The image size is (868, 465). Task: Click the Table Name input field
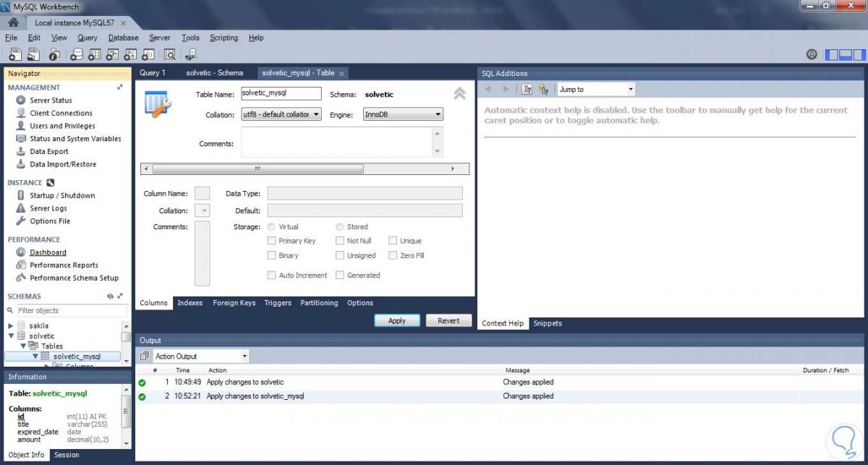tap(281, 94)
